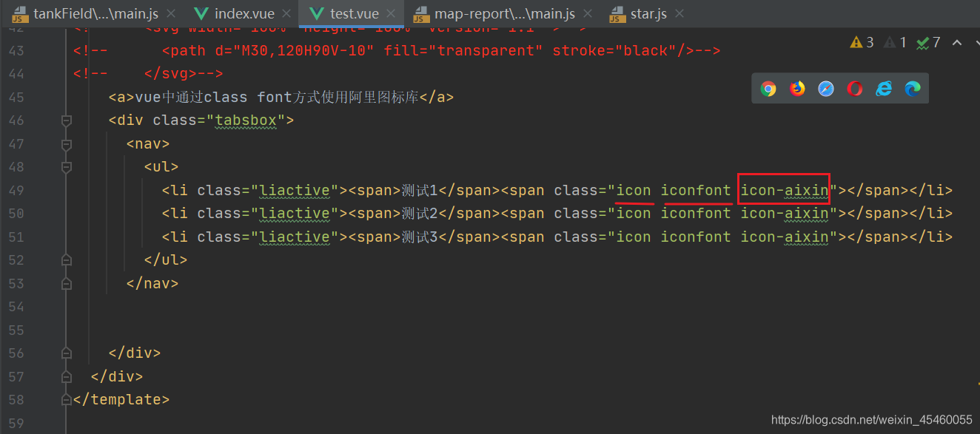Click "iconfont" class on line 50
The image size is (980, 434).
coord(696,214)
